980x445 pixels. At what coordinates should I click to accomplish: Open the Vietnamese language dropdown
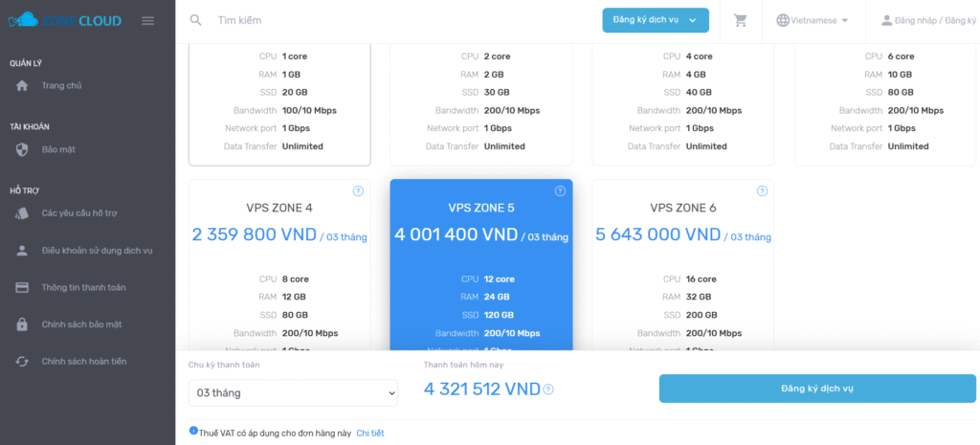point(813,20)
